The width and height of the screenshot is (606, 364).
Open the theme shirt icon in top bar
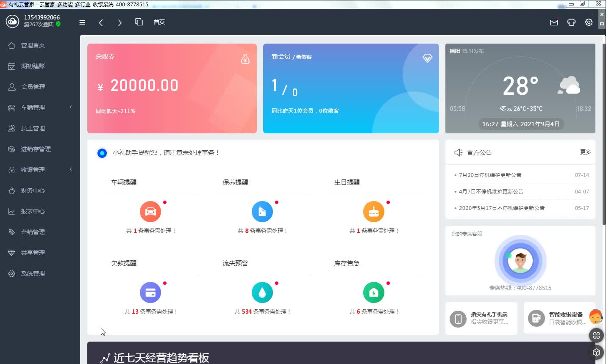[571, 22]
